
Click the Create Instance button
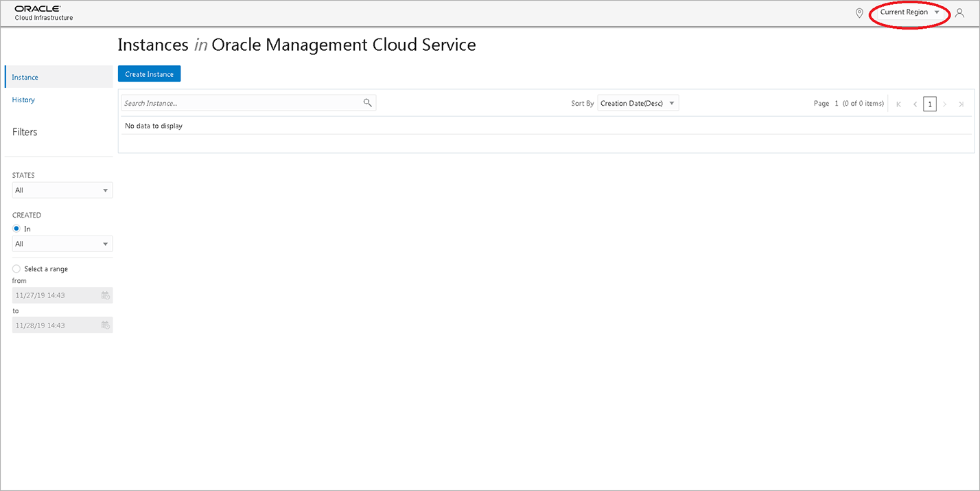(149, 73)
